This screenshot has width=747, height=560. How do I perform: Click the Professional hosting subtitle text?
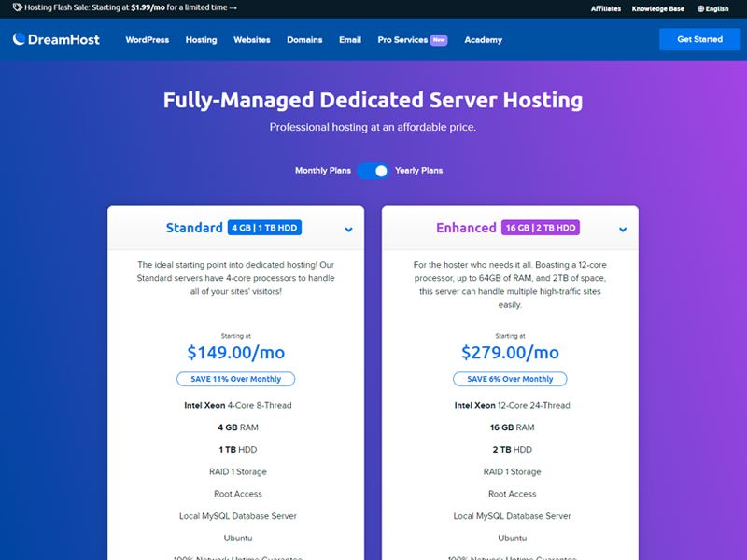click(373, 127)
